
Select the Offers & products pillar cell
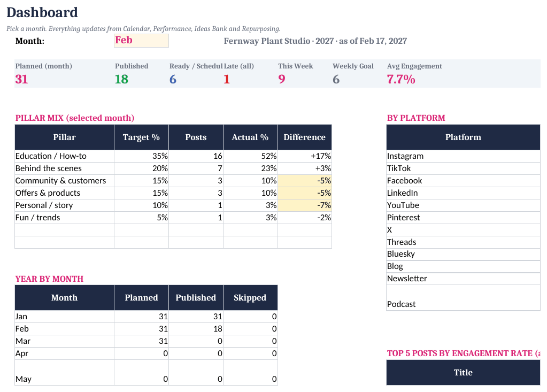click(65, 193)
